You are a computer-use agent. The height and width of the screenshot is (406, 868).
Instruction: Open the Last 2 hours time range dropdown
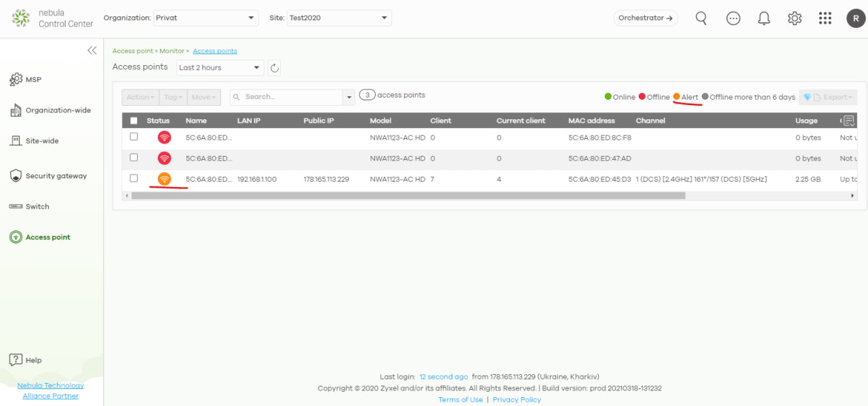click(x=220, y=68)
